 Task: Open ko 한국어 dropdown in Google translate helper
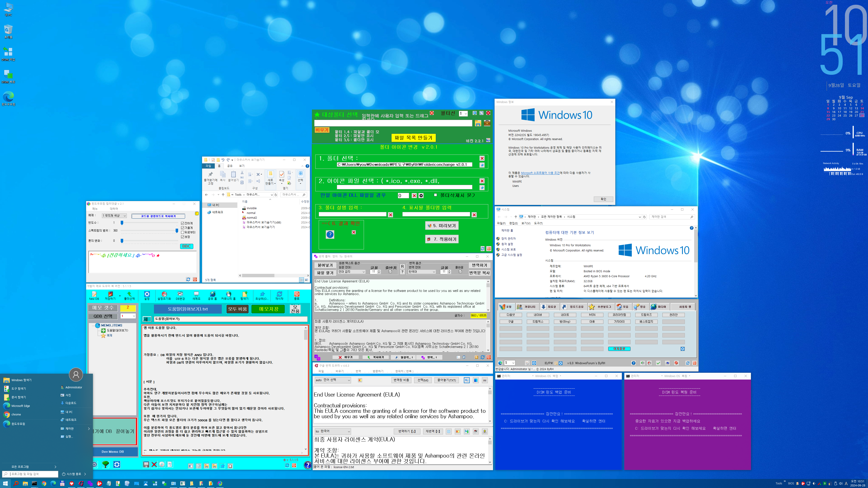tap(333, 432)
